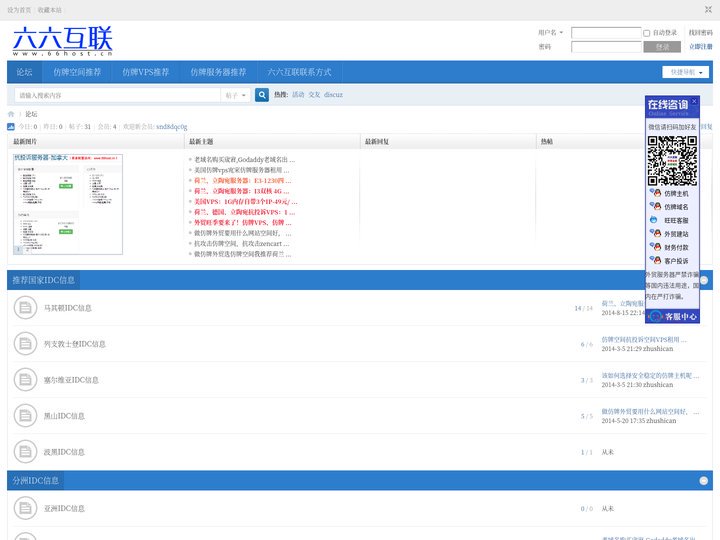Click the QQ icon beside 财务付款

coord(655,247)
